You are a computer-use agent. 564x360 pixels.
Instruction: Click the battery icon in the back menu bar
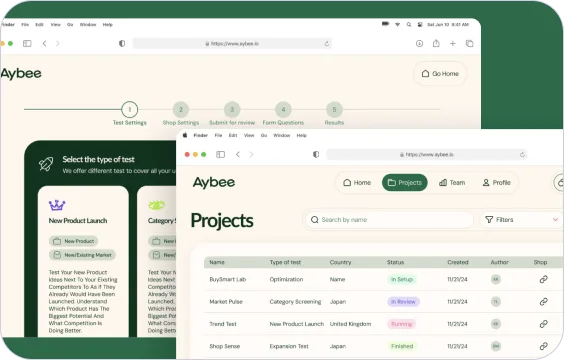(x=385, y=24)
